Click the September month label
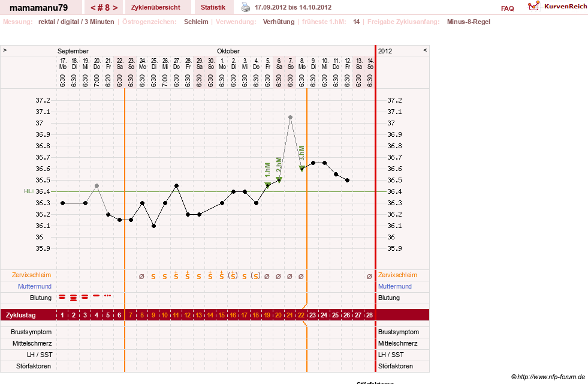The height and width of the screenshot is (384, 588). [x=73, y=51]
